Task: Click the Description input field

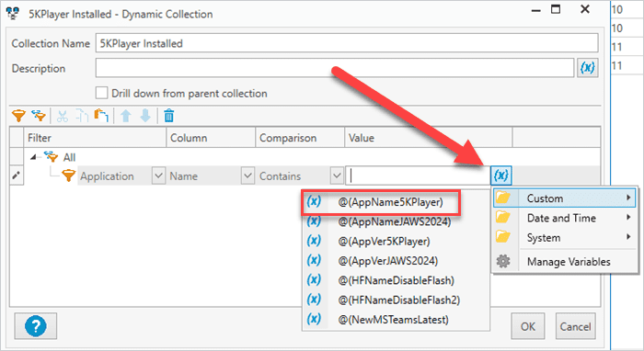Action: (335, 68)
